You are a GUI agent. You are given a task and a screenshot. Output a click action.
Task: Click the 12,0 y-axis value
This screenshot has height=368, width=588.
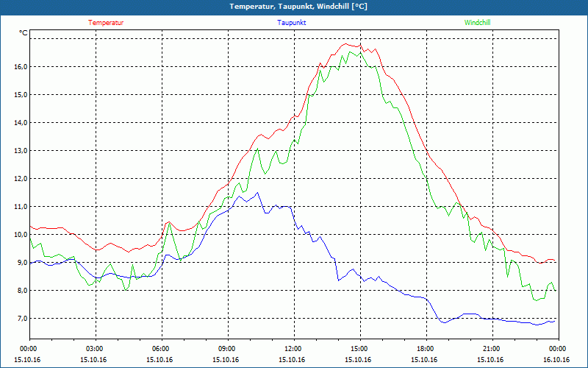21,179
